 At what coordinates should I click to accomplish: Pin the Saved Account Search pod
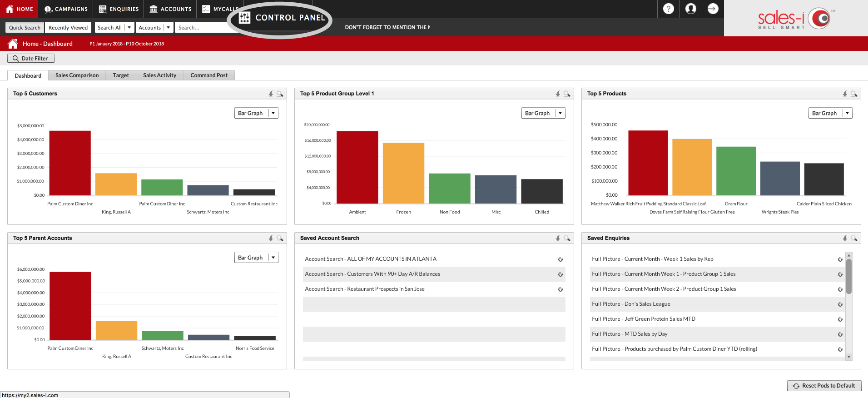click(x=558, y=238)
